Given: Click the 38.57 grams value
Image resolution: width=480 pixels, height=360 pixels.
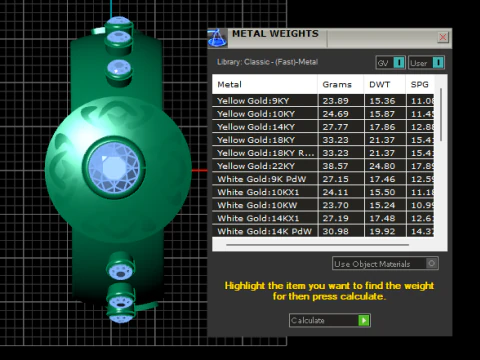Looking at the screenshot, I should (335, 166).
